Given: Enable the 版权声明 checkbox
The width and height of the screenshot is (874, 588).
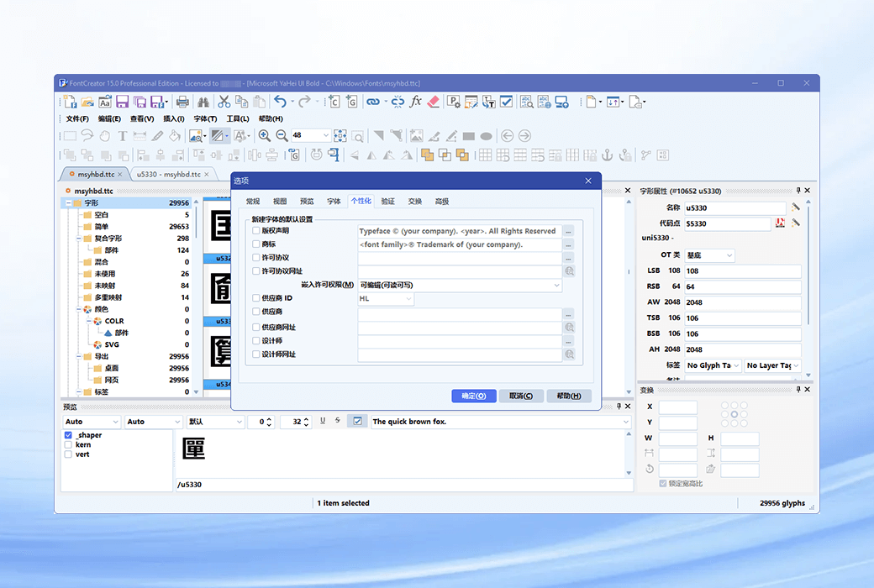Looking at the screenshot, I should [256, 231].
